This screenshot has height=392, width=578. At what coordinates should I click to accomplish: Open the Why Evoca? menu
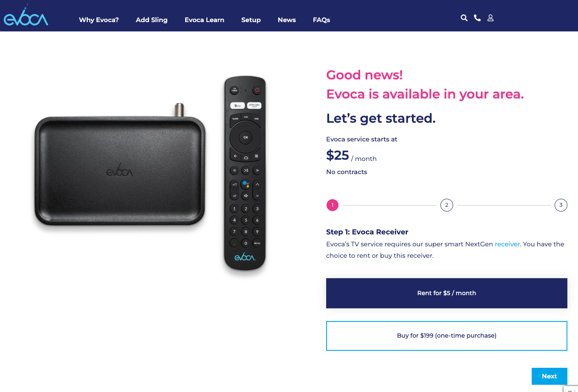coord(99,20)
